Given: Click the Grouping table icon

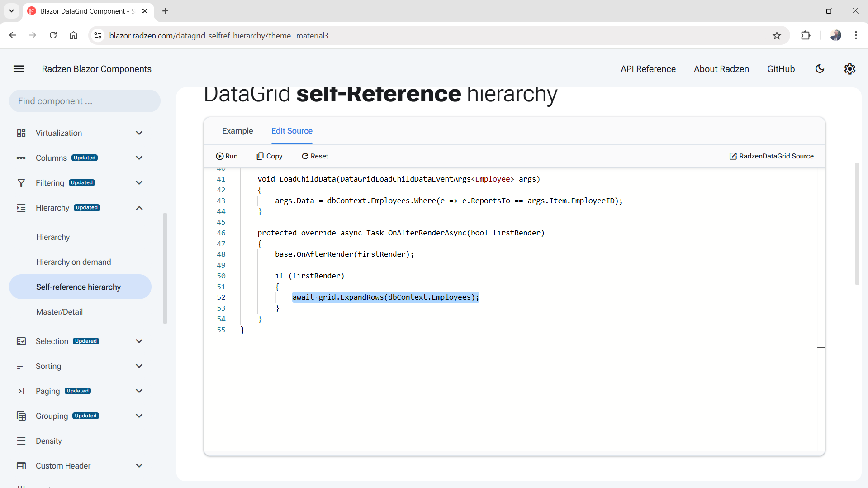Looking at the screenshot, I should point(21,416).
